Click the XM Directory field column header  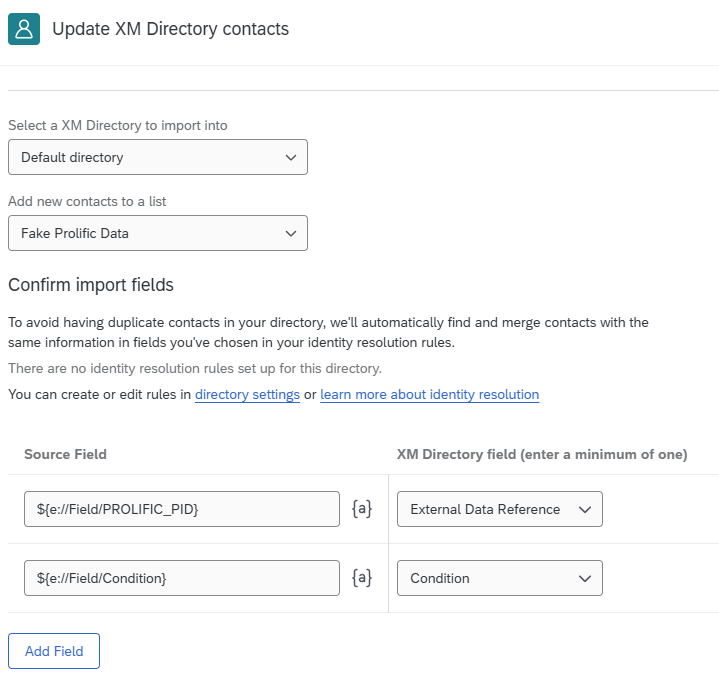coord(542,454)
